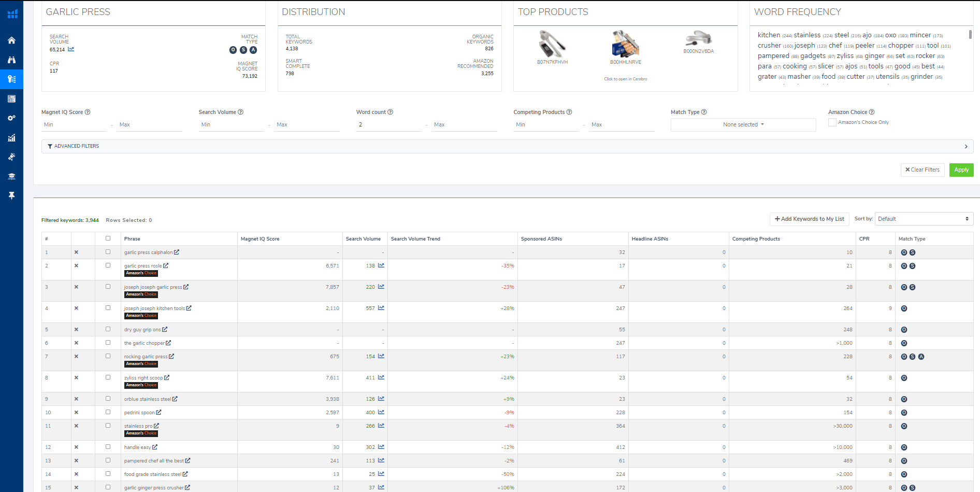
Task: Sort table by Search Volume column header
Action: click(x=363, y=239)
